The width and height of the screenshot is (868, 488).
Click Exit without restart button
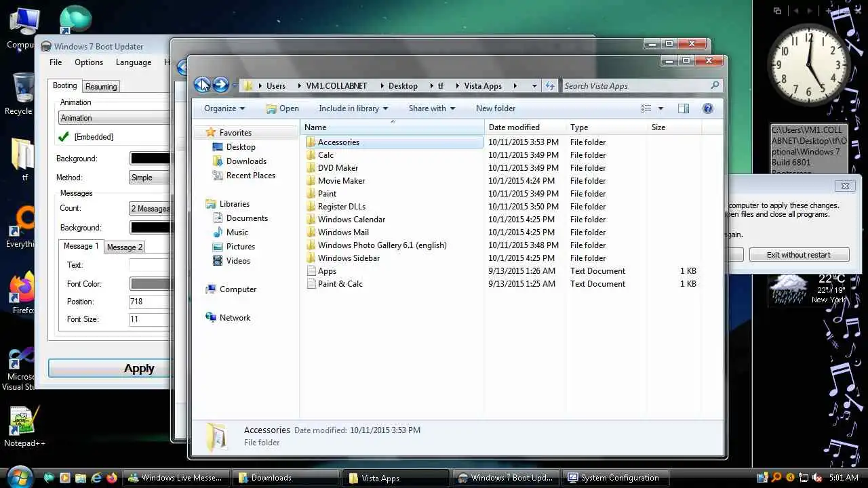tap(799, 255)
